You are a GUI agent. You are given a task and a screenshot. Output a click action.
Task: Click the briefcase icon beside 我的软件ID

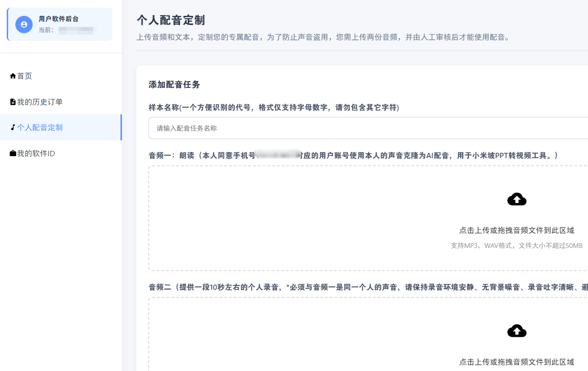pos(13,153)
